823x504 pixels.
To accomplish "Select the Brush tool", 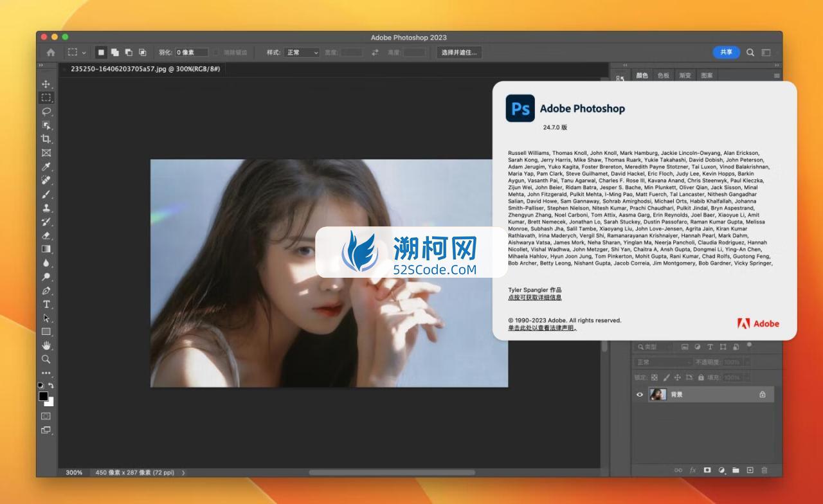I will click(x=46, y=194).
